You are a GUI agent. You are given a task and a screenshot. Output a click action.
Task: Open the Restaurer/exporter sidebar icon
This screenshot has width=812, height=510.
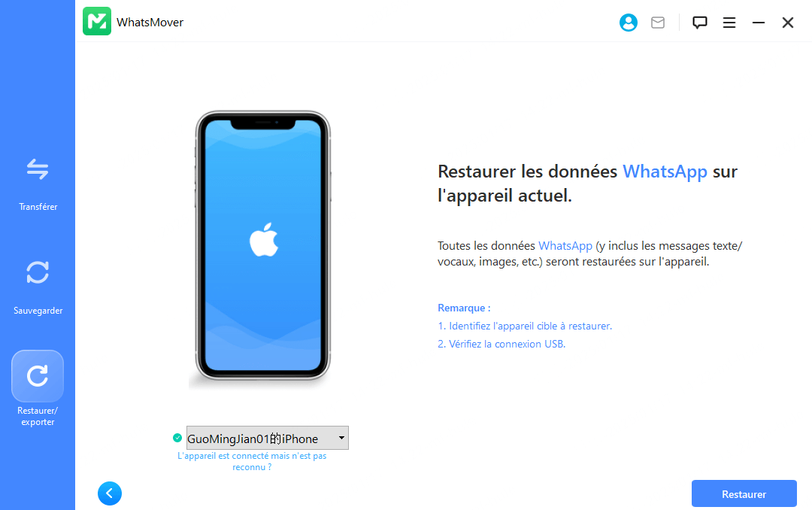pyautogui.click(x=38, y=376)
